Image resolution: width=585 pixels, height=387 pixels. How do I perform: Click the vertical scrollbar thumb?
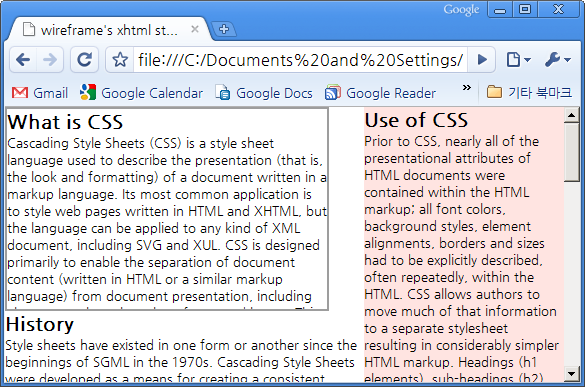(571, 153)
